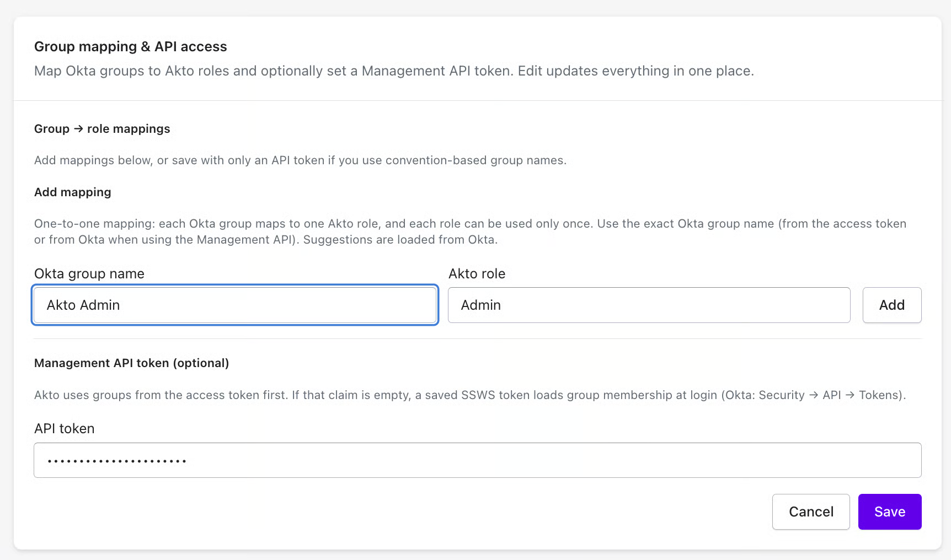Click the "API token" field label
951x560 pixels.
(64, 428)
